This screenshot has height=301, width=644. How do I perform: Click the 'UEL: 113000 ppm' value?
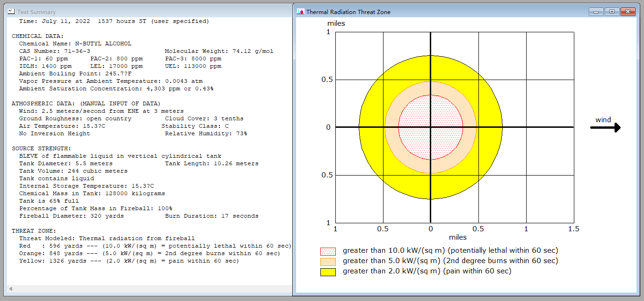coord(193,66)
